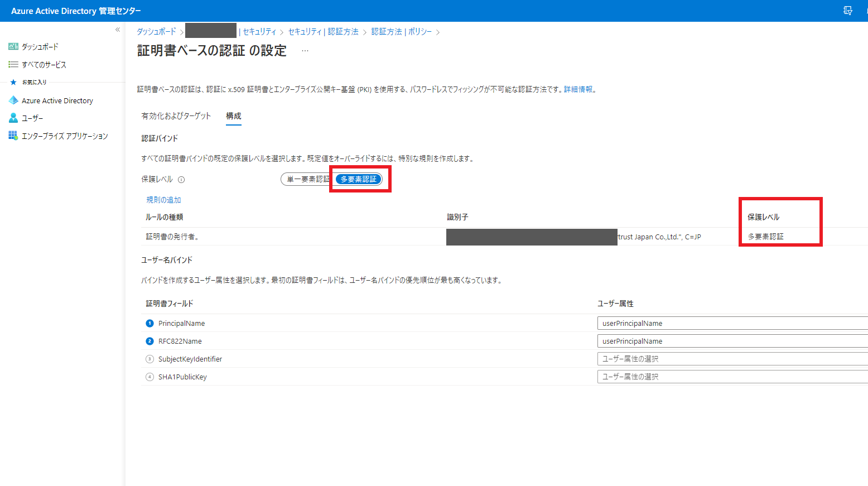This screenshot has width=868, height=486.
Task: Click the SHA1PublicKey certificate field
Action: [x=182, y=377]
